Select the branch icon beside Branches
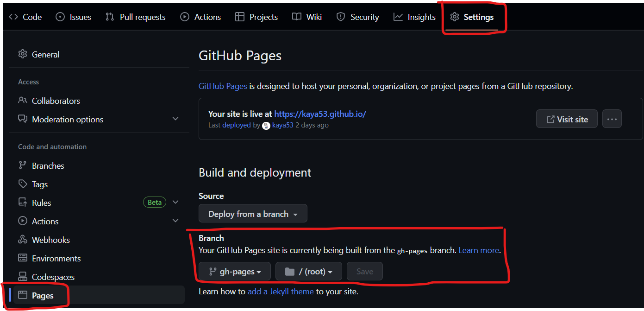The height and width of the screenshot is (311, 644). (x=23, y=165)
